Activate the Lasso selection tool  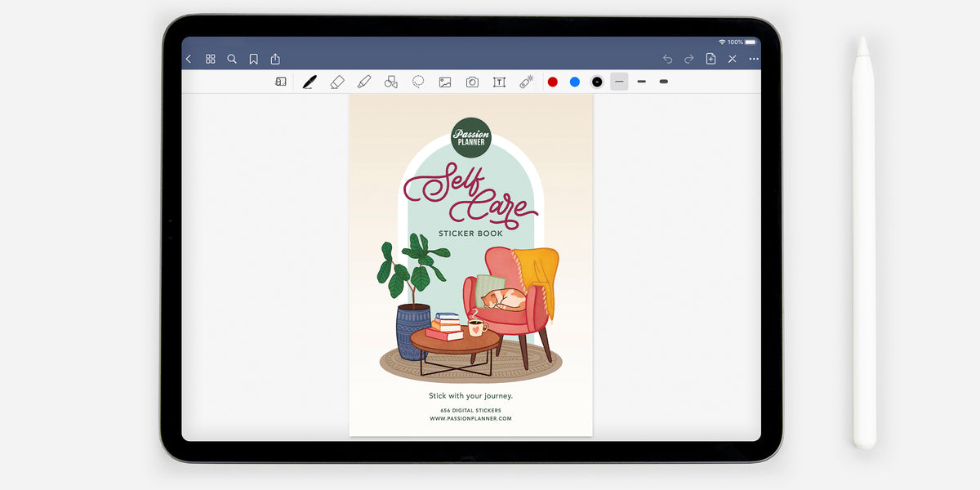418,82
